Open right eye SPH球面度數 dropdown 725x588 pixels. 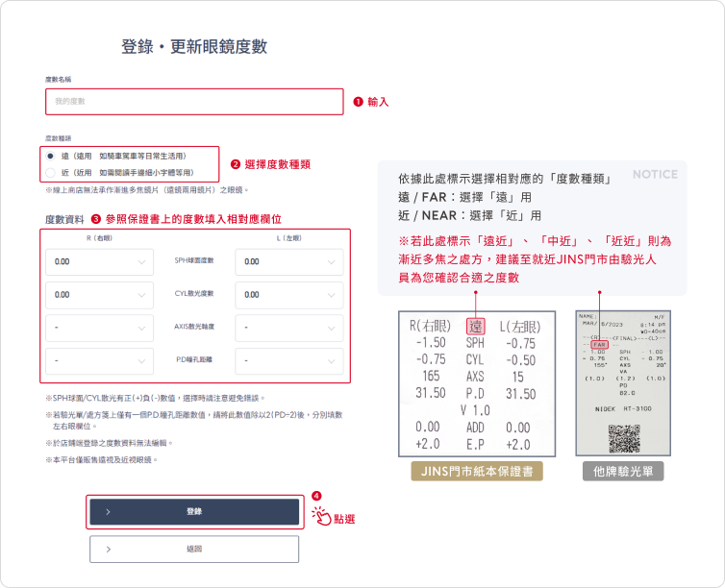[x=99, y=261]
